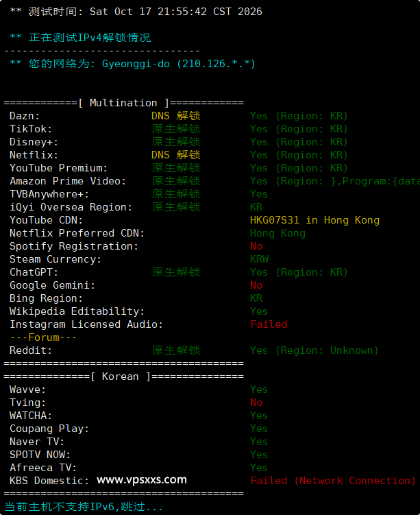Image resolution: width=420 pixels, height=515 pixels.
Task: Click the '---Forum---' subheading
Action: 43,337
